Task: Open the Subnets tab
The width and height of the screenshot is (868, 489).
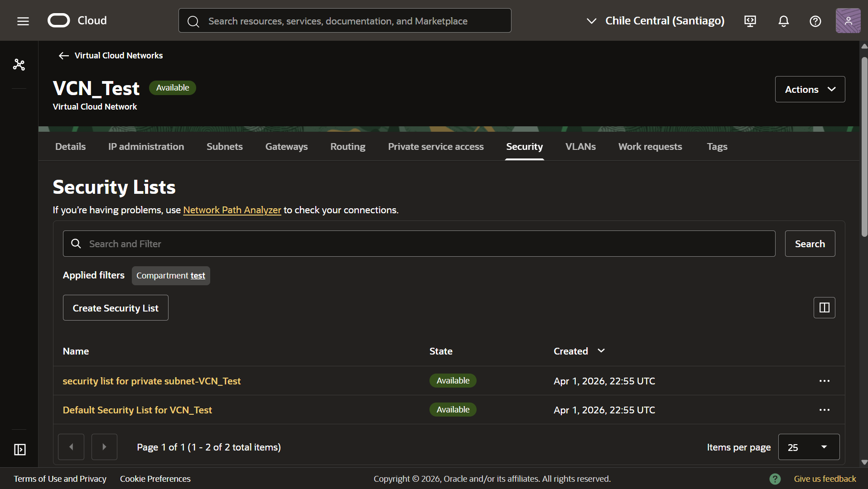Action: coord(225,147)
